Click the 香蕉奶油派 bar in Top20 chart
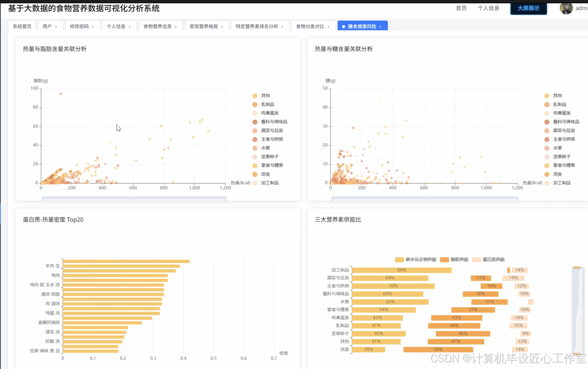588x369 pixels. 102,323
